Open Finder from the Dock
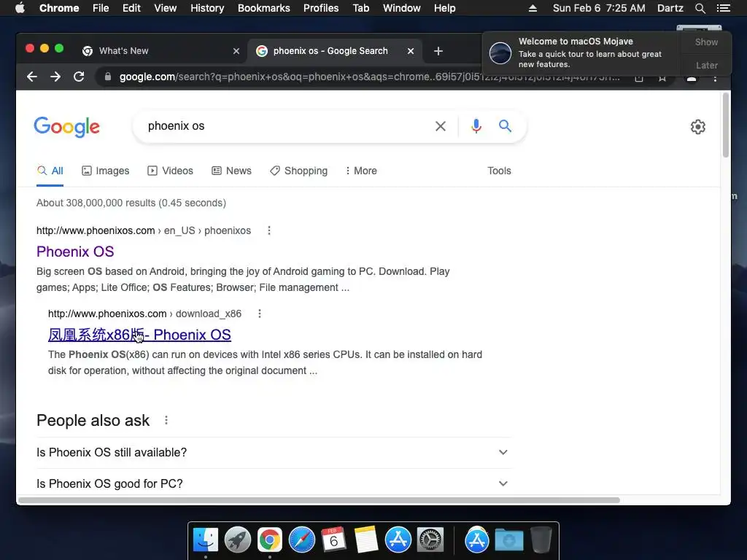This screenshot has width=747, height=560. tap(206, 540)
